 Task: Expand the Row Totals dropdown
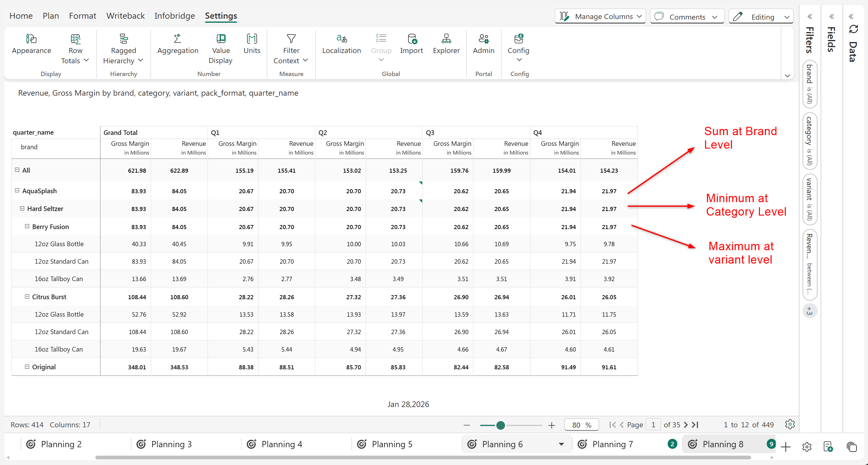coord(86,60)
